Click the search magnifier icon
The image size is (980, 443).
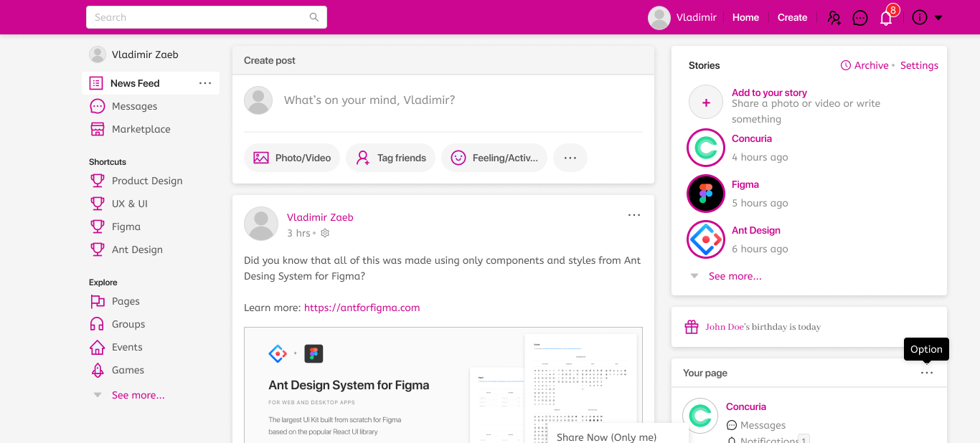pyautogui.click(x=314, y=17)
